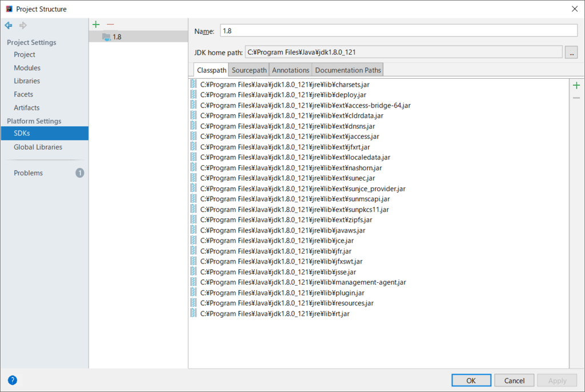Add a new SDK with green plus
The height and width of the screenshot is (392, 585).
click(96, 24)
